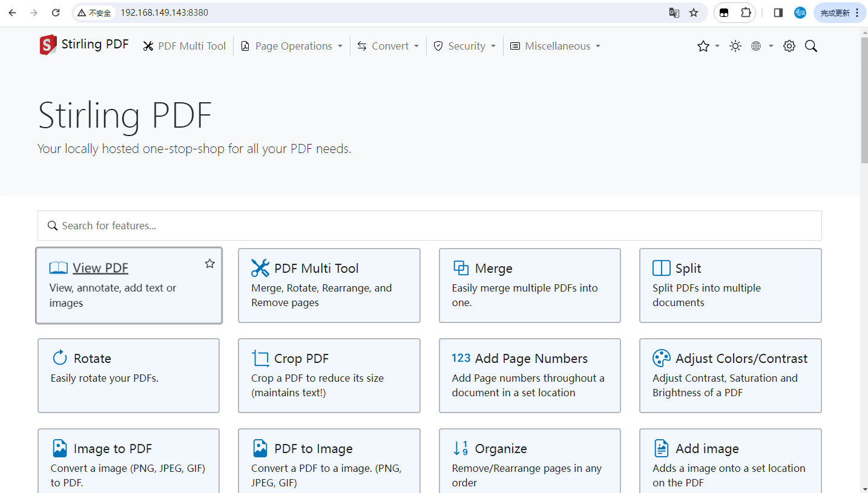
Task: Open the browser translate icon
Action: pos(674,13)
